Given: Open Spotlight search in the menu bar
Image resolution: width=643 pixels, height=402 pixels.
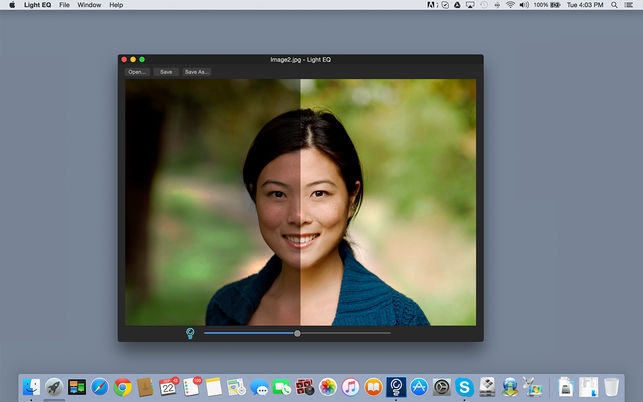Looking at the screenshot, I should click(615, 5).
